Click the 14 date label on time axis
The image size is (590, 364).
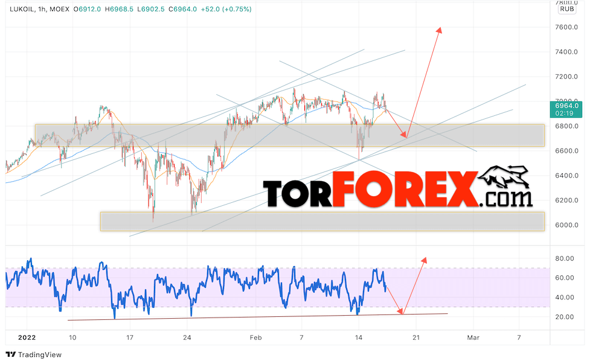point(359,337)
